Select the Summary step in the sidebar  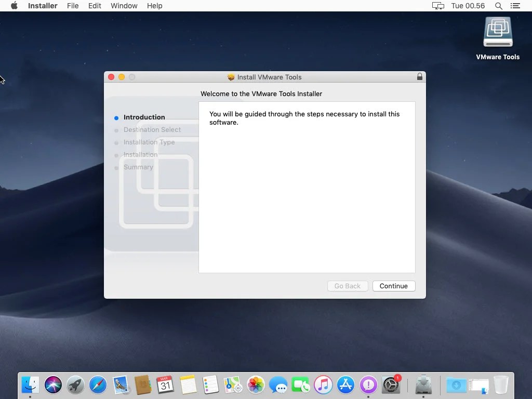(x=138, y=167)
